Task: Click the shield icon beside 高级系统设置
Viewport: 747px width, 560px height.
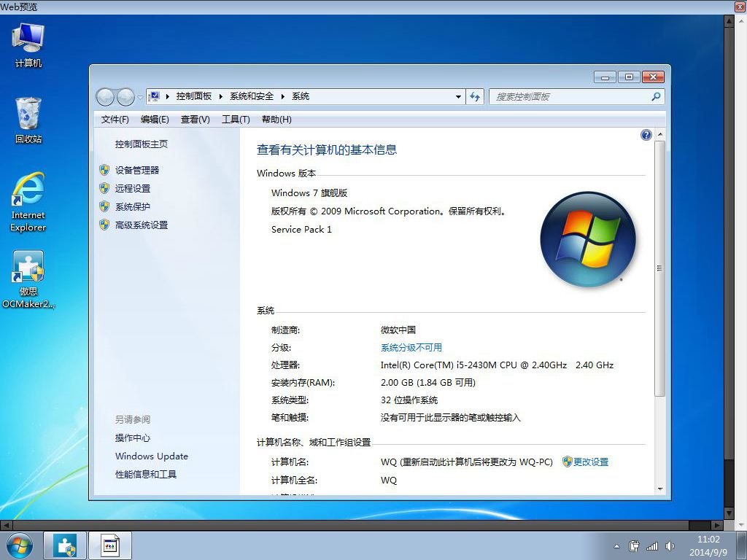Action: [104, 225]
